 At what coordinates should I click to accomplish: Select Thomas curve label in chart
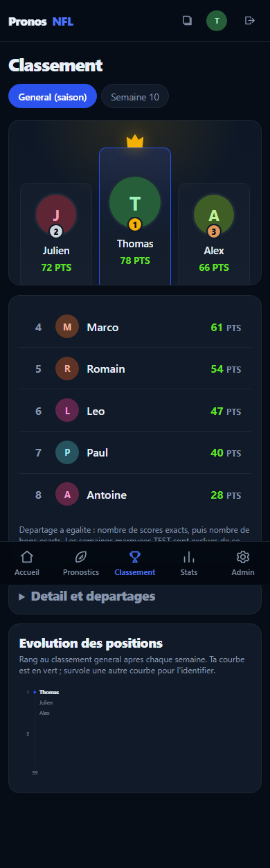[49, 692]
